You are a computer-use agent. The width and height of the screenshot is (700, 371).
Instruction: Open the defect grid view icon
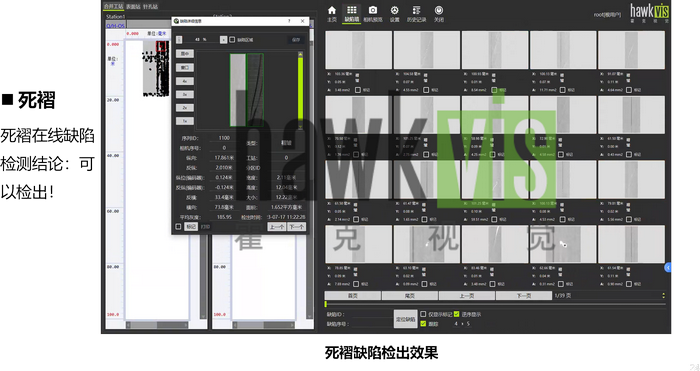point(352,13)
